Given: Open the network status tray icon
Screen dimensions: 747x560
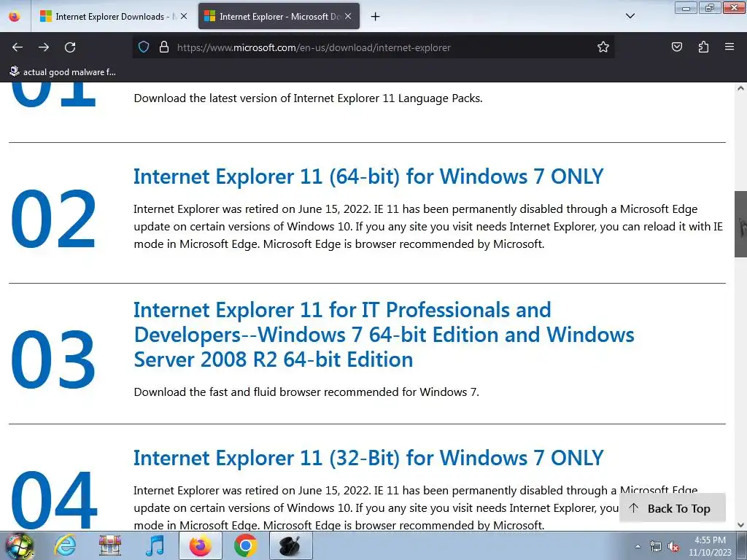Looking at the screenshot, I should (x=656, y=546).
